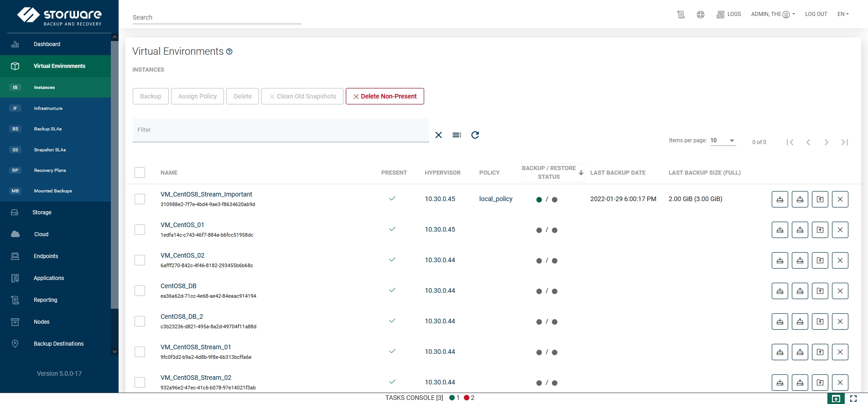Viewport: 868px width, 404px height.
Task: Open the column list options icon
Action: point(457,135)
